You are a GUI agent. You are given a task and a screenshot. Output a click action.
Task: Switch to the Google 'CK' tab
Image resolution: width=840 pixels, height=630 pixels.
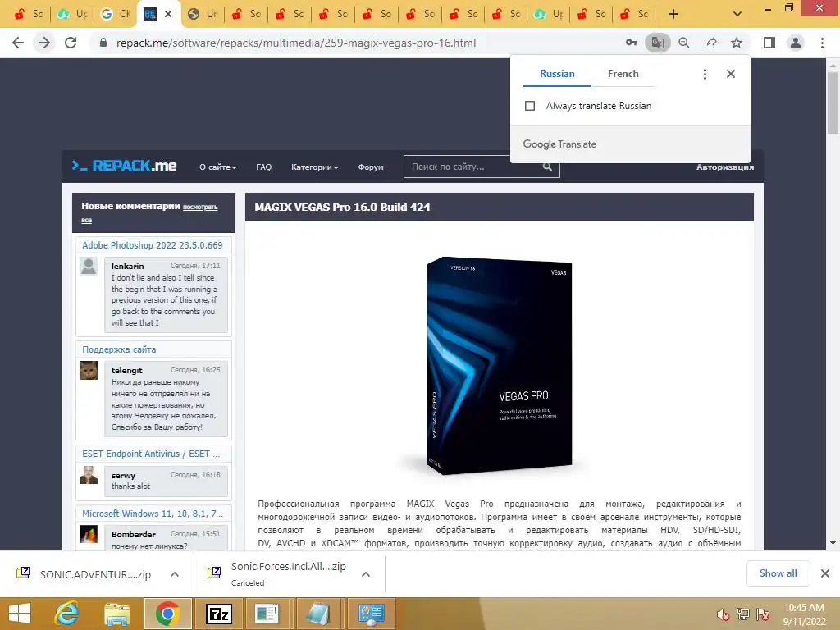[115, 14]
